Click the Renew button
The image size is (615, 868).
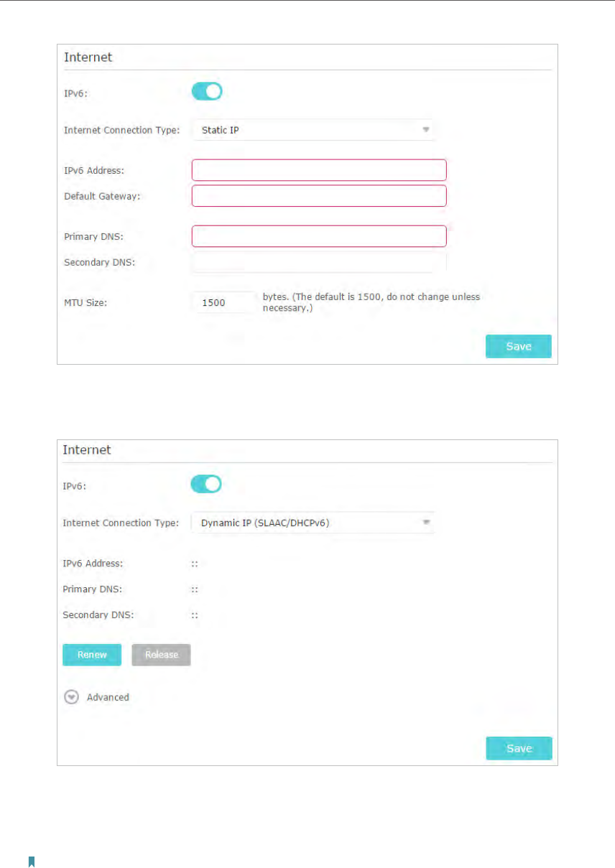point(92,655)
